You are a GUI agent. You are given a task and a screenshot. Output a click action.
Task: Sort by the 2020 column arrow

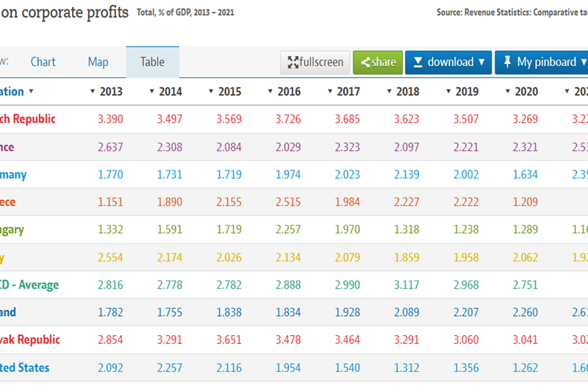pyautogui.click(x=508, y=92)
